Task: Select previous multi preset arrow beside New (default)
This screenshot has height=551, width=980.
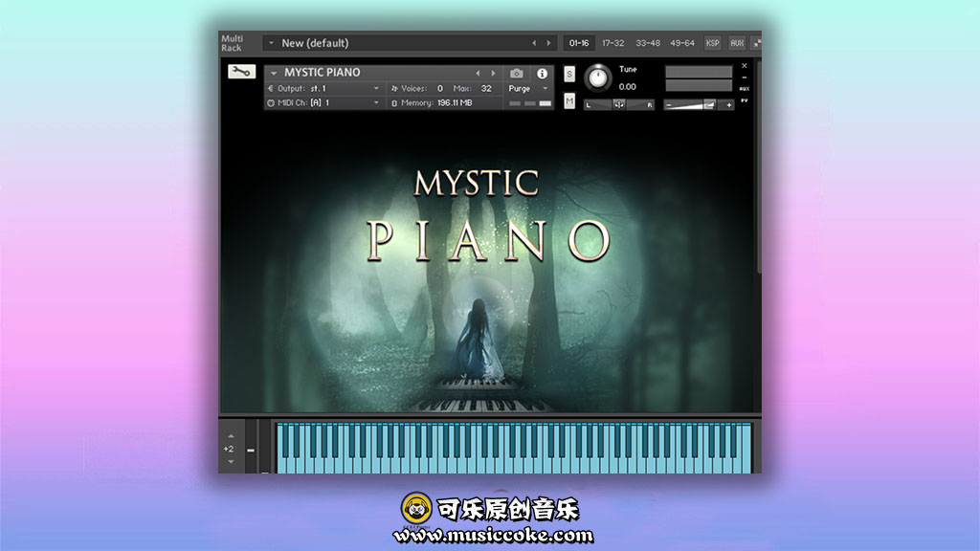Action: point(534,43)
